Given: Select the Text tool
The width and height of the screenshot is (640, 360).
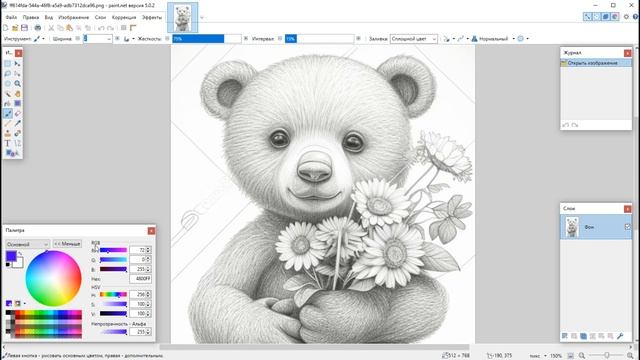Looking at the screenshot, I should coord(8,143).
